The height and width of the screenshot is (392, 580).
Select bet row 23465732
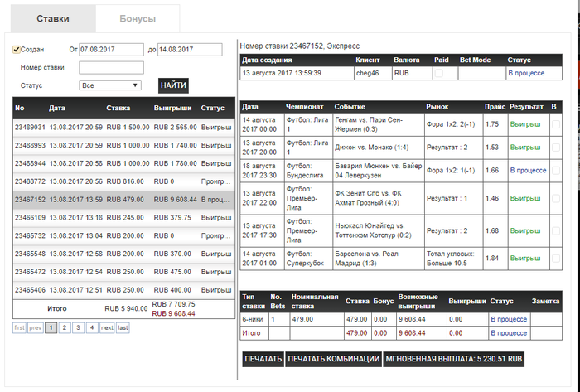124,236
